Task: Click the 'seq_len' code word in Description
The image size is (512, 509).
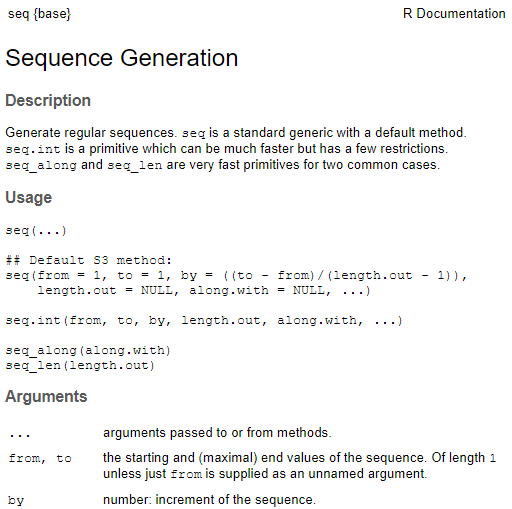Action: tap(135, 166)
